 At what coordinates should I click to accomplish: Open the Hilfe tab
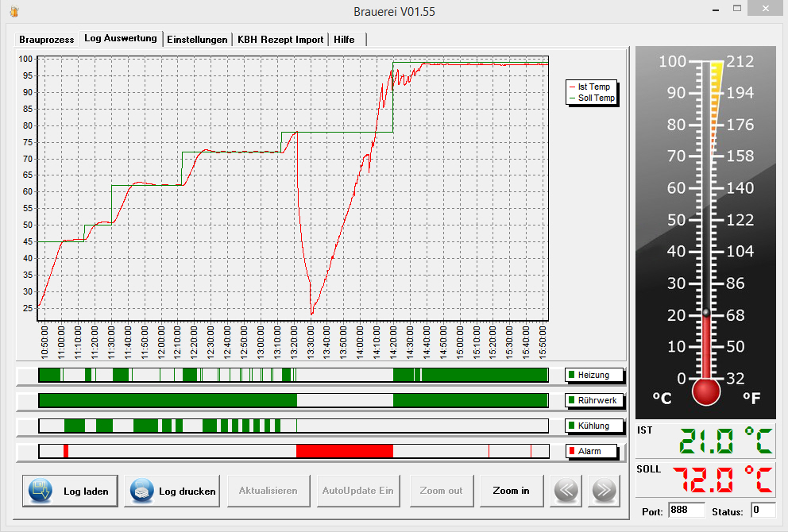344,39
